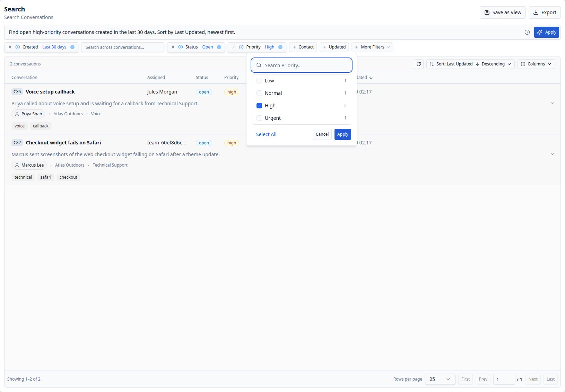Sort by the Assigned column header
The width and height of the screenshot is (565, 392).
click(x=156, y=78)
